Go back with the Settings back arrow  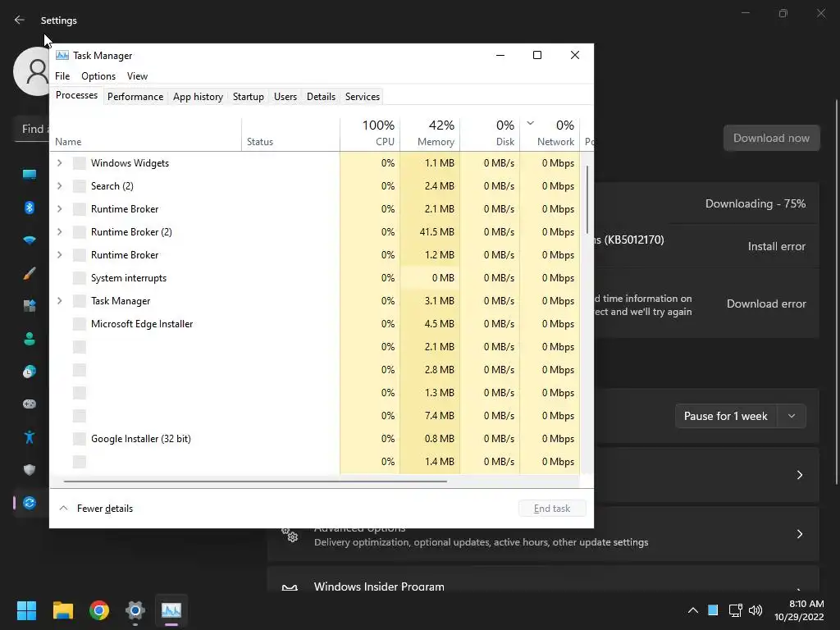[20, 20]
